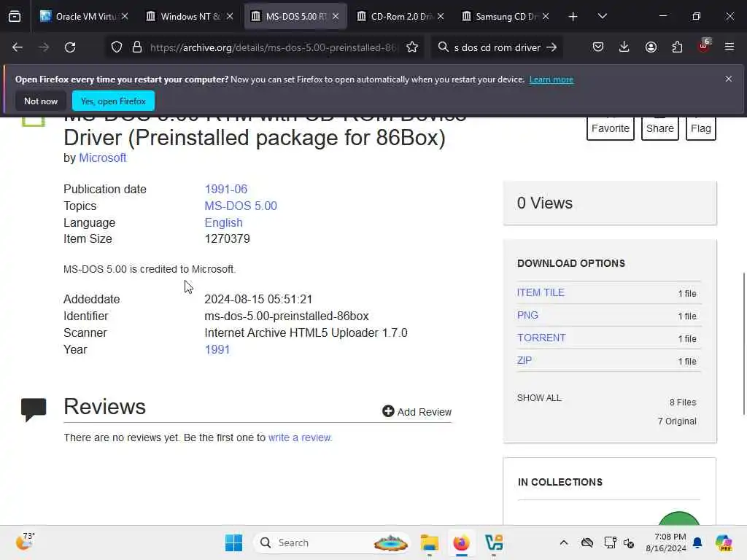The image size is (747, 560).
Task: Open Copilot preview icon in taskbar
Action: tap(724, 542)
